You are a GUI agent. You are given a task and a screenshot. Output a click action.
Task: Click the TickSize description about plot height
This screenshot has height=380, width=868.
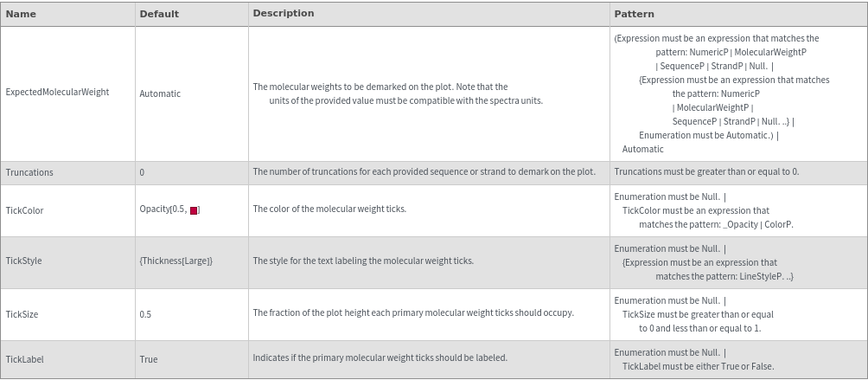click(412, 312)
